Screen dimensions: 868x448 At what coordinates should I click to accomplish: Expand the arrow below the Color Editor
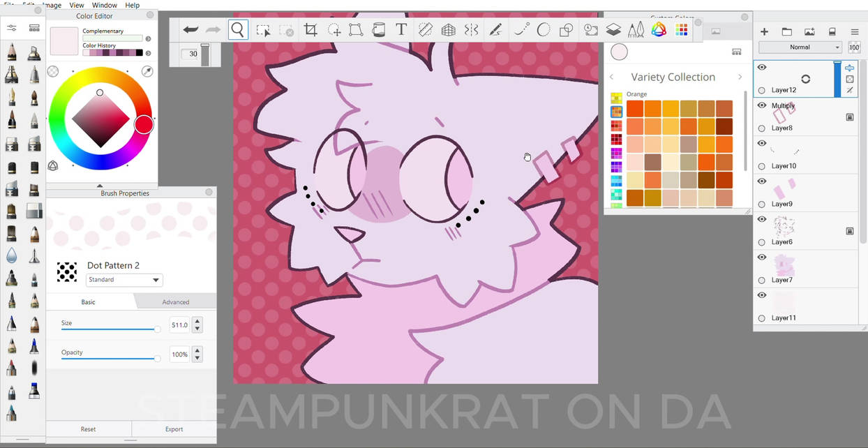click(100, 186)
